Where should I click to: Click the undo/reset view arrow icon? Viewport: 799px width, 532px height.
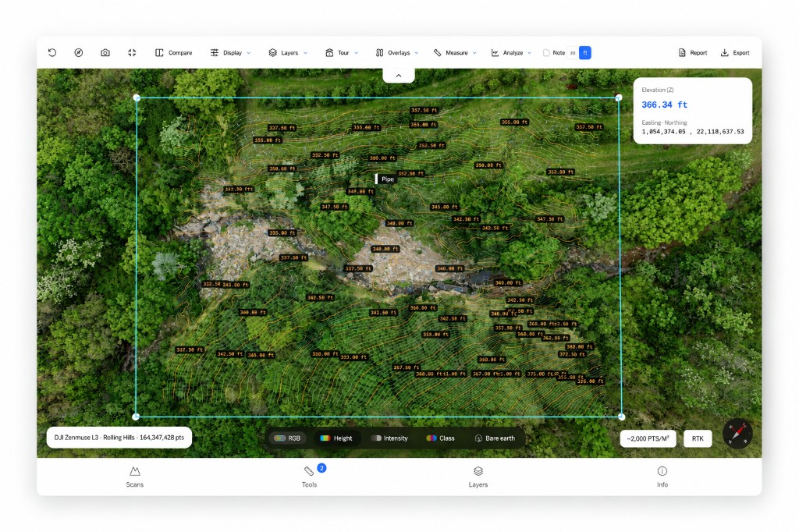[x=52, y=52]
